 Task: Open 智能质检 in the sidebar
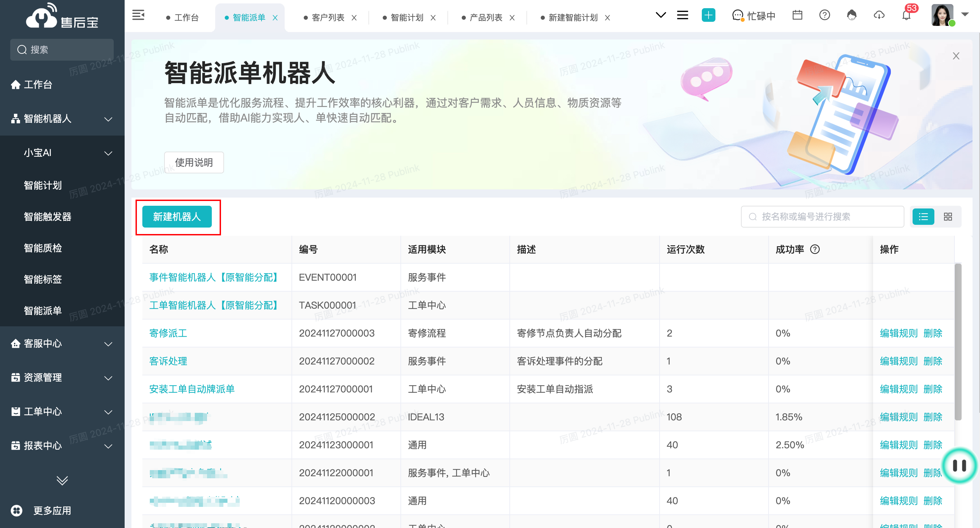(x=43, y=248)
